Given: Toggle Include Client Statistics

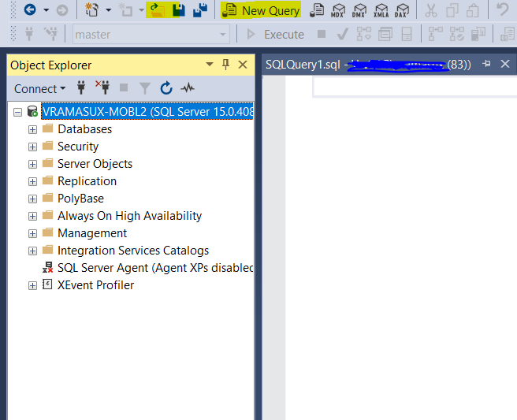Looking at the screenshot, I should point(478,34).
